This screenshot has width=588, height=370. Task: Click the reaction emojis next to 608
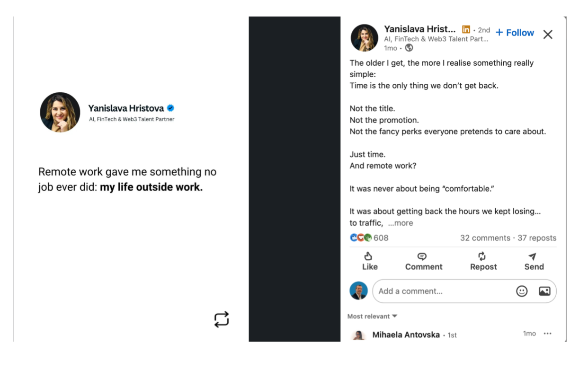click(x=361, y=238)
